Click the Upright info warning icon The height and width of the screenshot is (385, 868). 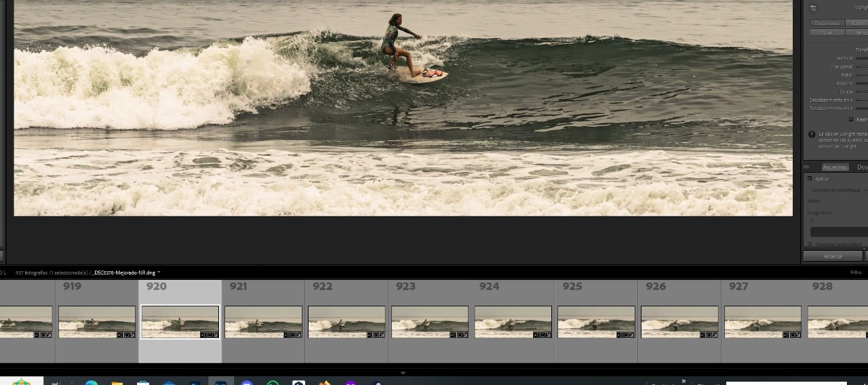click(812, 134)
